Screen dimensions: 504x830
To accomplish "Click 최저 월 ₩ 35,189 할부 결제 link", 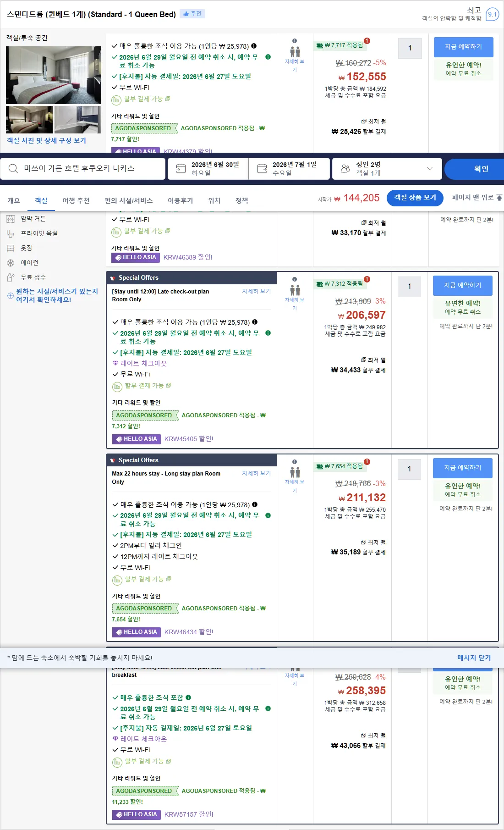I will (358, 548).
